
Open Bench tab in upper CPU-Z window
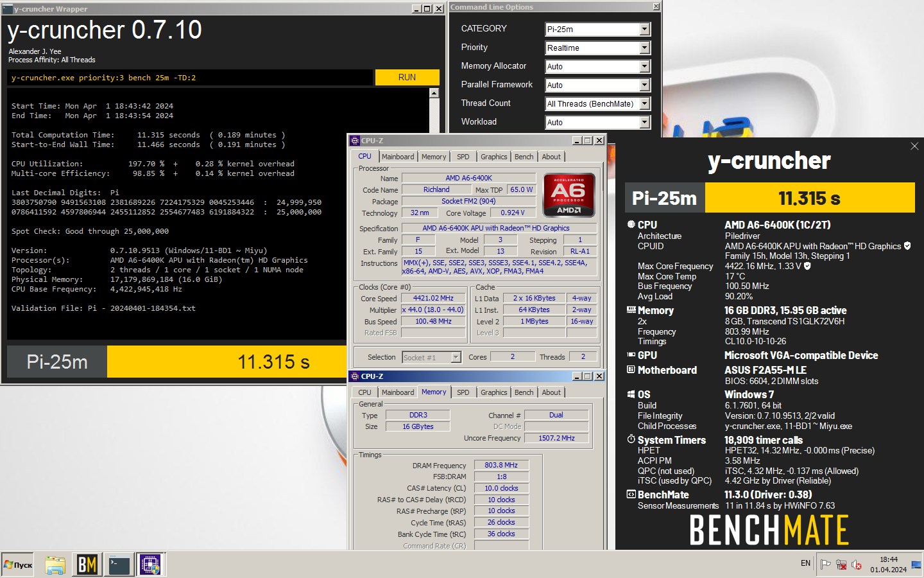point(524,157)
